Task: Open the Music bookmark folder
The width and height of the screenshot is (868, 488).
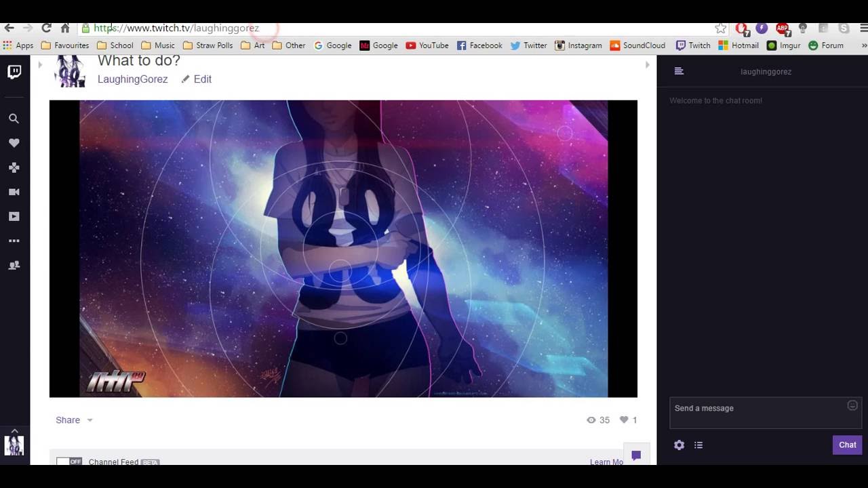Action: click(x=158, y=45)
